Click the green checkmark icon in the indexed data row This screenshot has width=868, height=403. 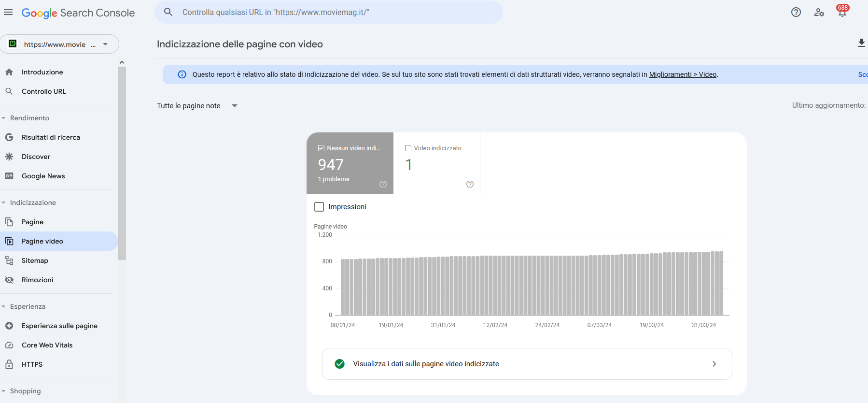[340, 364]
